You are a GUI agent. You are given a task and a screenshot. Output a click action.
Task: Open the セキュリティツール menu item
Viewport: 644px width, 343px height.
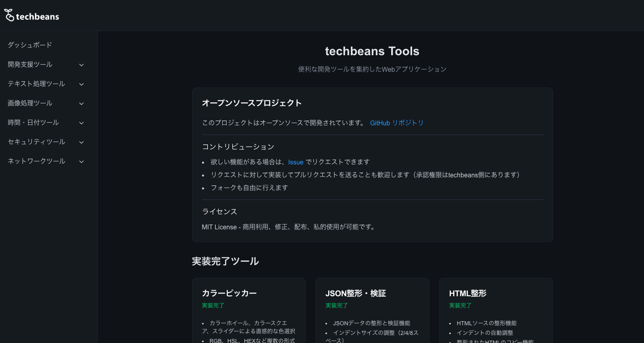tap(36, 142)
